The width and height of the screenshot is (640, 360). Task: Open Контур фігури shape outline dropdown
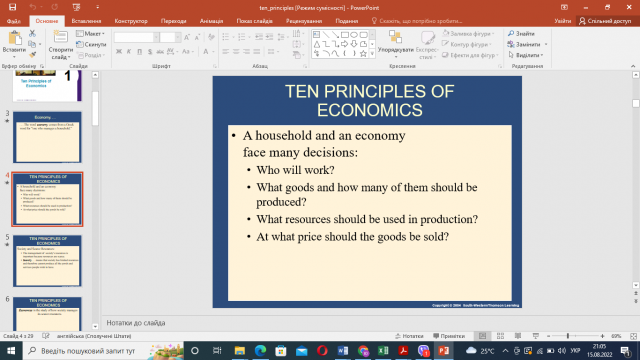click(467, 44)
